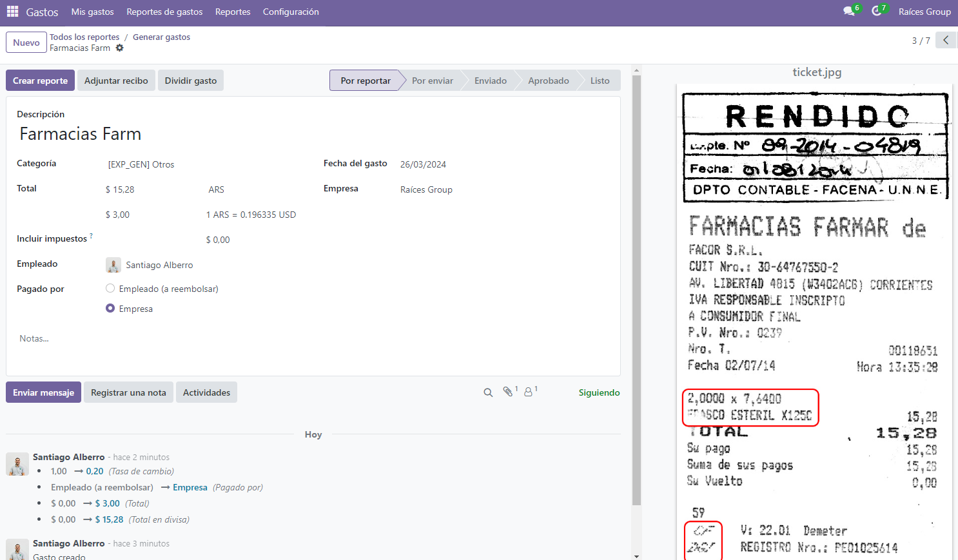The width and height of the screenshot is (958, 560).
Task: Click Crear reporte button
Action: coord(40,81)
